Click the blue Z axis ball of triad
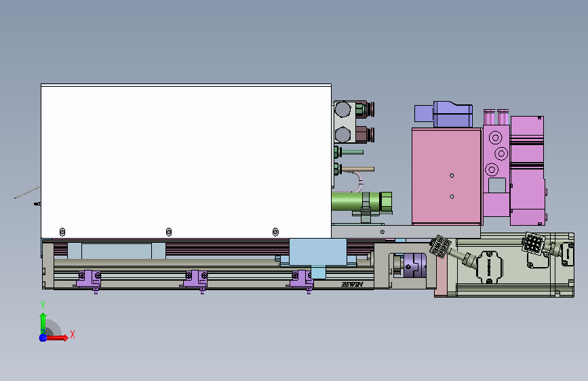 point(43,338)
